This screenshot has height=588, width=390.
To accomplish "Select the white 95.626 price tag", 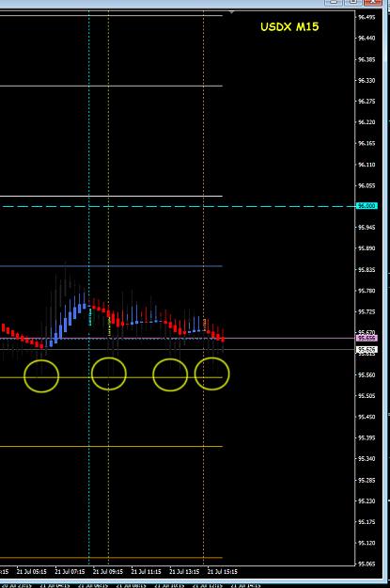I will tap(367, 349).
